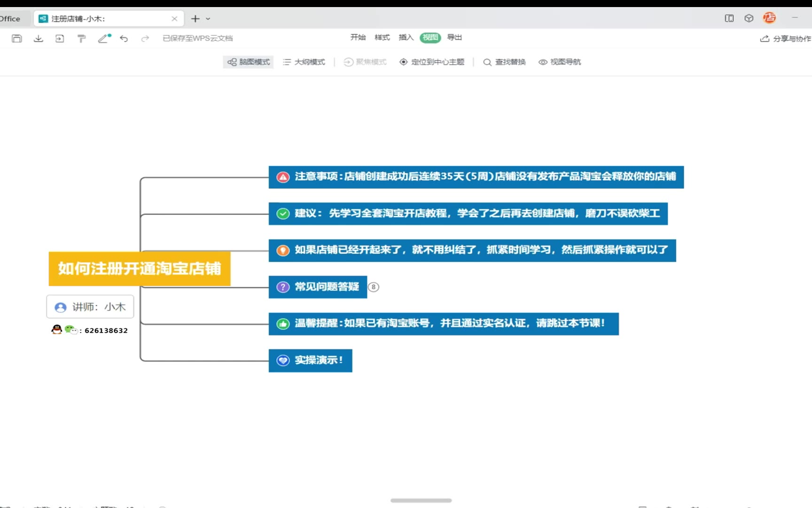Open the 插入 menu tab
This screenshot has width=812, height=508.
(406, 37)
